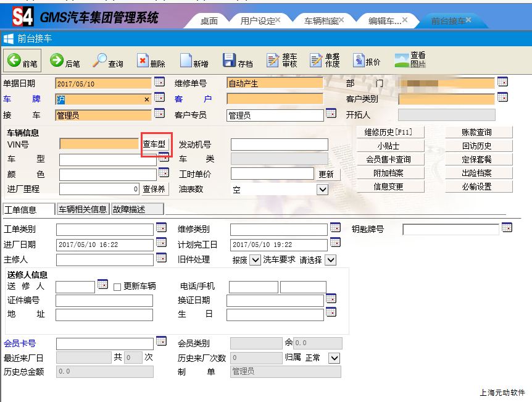The width and height of the screenshot is (532, 402).
Task: Open the 旧件处理 报废 dropdown
Action: [256, 260]
